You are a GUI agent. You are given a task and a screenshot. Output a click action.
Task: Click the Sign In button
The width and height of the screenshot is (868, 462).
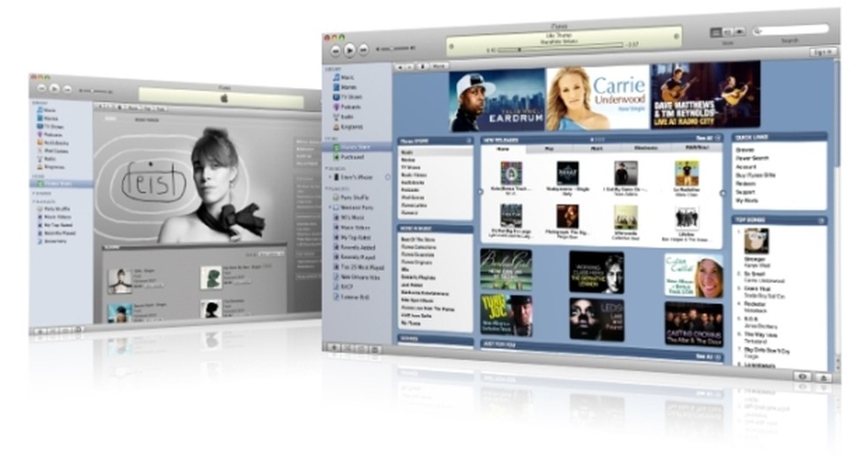click(x=822, y=51)
